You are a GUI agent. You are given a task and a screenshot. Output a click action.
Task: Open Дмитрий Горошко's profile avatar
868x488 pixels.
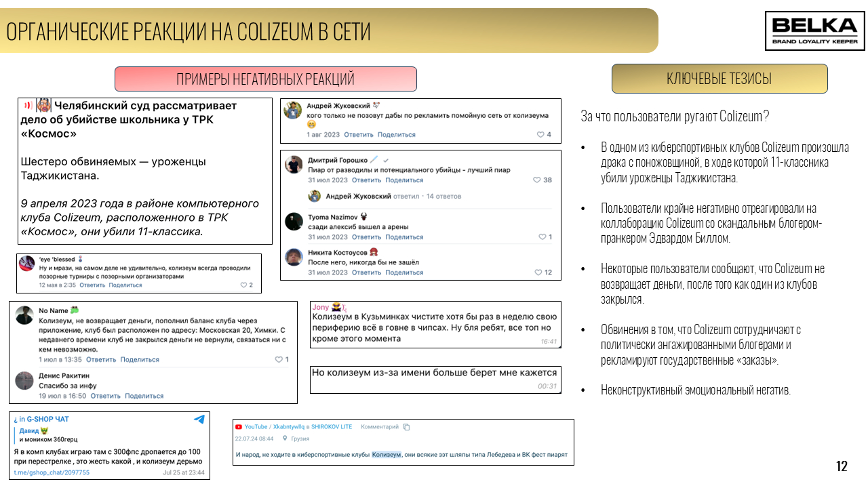click(294, 165)
